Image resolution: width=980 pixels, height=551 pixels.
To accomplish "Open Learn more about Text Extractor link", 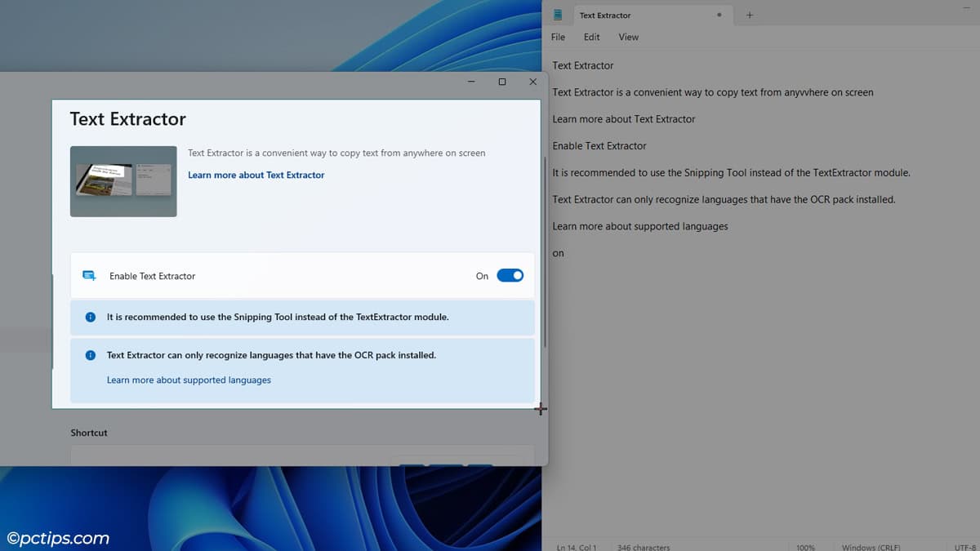I will coord(256,175).
